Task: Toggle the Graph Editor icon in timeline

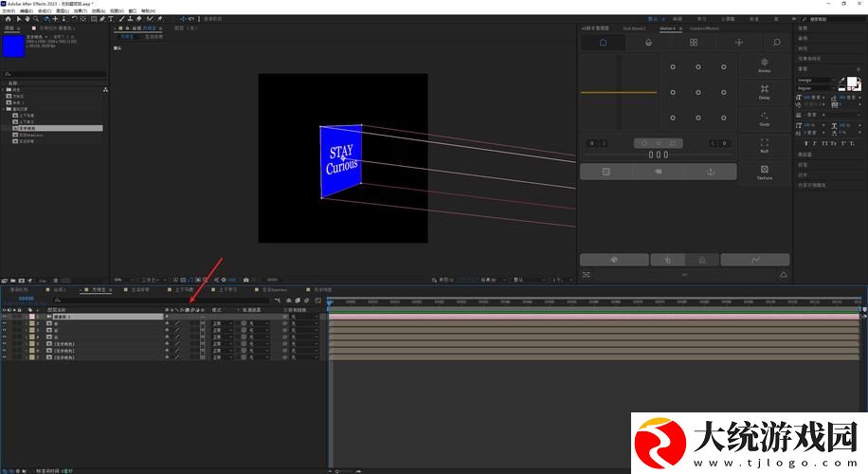Action: [x=317, y=301]
